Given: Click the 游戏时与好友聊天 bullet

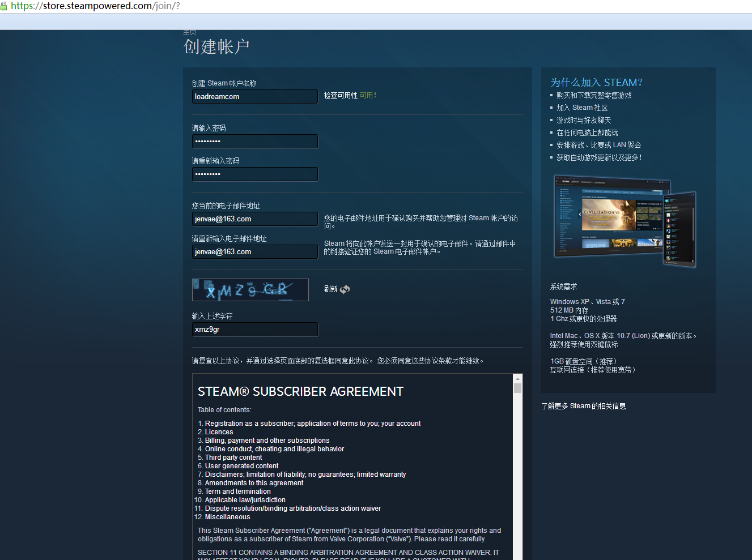Looking at the screenshot, I should 584,120.
